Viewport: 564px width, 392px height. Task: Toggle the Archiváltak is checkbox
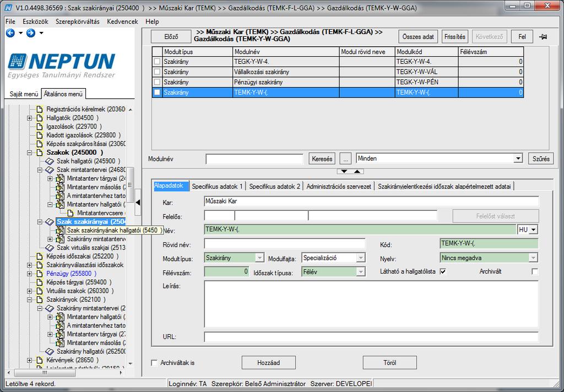tap(154, 363)
